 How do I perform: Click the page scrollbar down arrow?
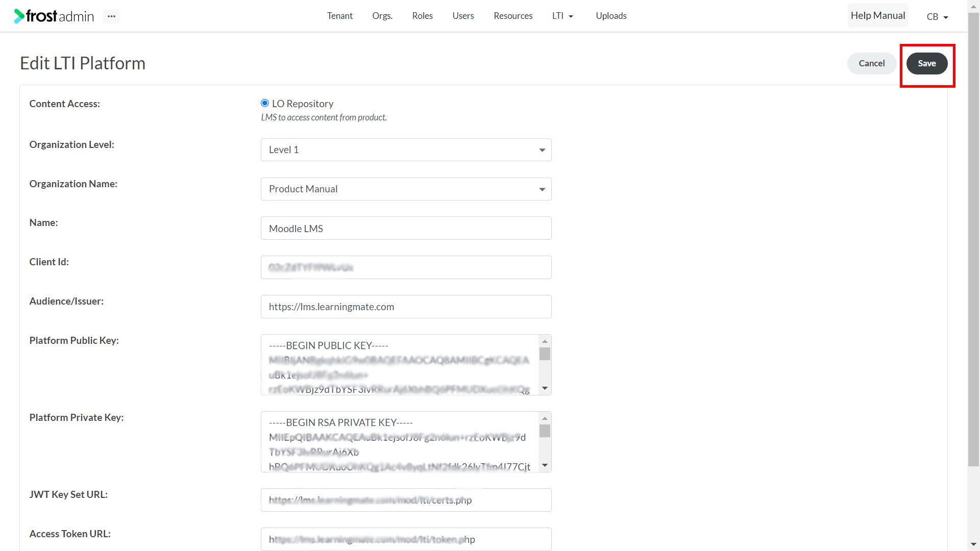[x=974, y=545]
